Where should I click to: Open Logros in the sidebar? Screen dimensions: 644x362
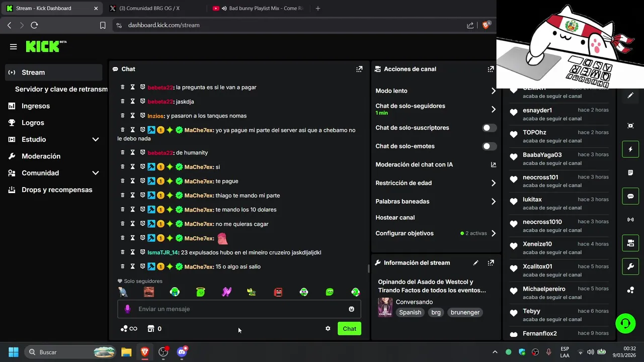(x=53, y=123)
